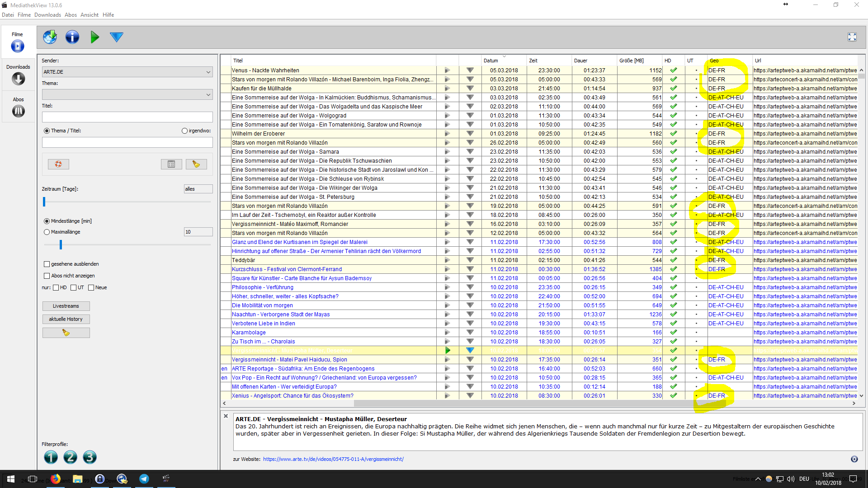Screen dimensions: 868x488
Task: Select filter profile 2 icon
Action: (x=70, y=457)
